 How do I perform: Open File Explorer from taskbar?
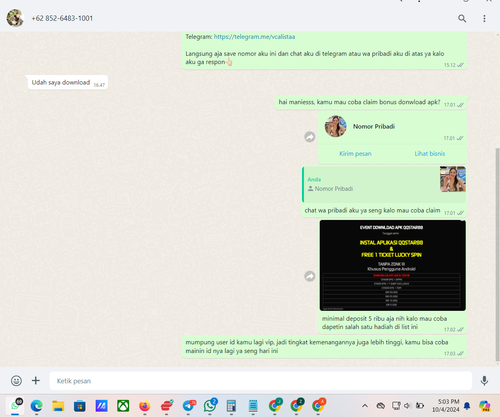[x=58, y=406]
